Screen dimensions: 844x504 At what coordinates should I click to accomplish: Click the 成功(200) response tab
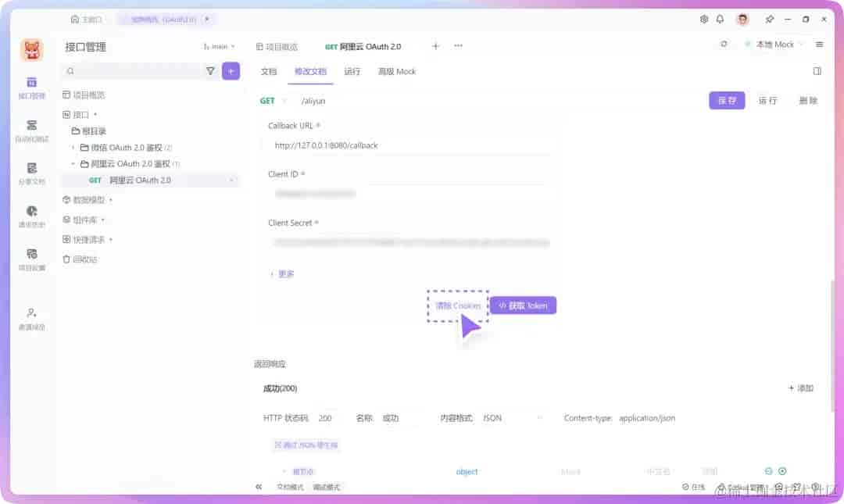tap(280, 388)
